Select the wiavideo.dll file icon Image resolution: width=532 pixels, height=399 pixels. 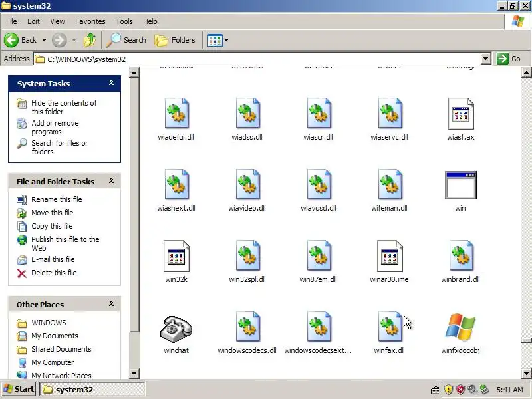(247, 184)
